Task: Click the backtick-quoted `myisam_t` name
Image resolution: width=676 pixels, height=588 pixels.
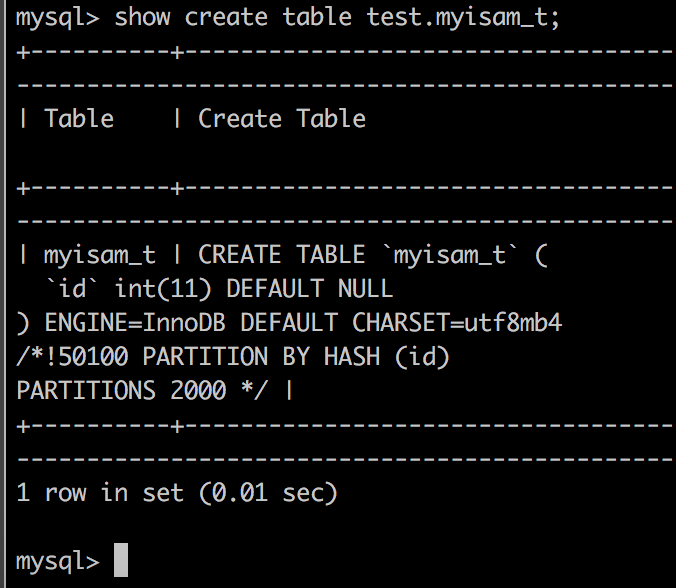Action: [x=449, y=255]
